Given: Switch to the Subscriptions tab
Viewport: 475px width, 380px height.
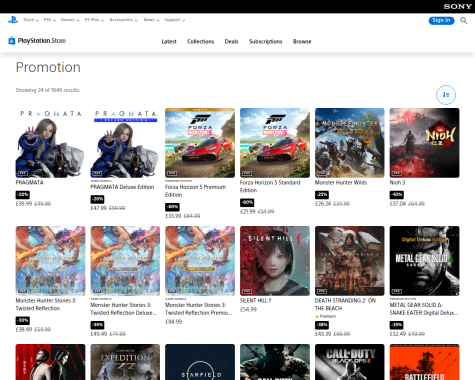Looking at the screenshot, I should click(266, 42).
